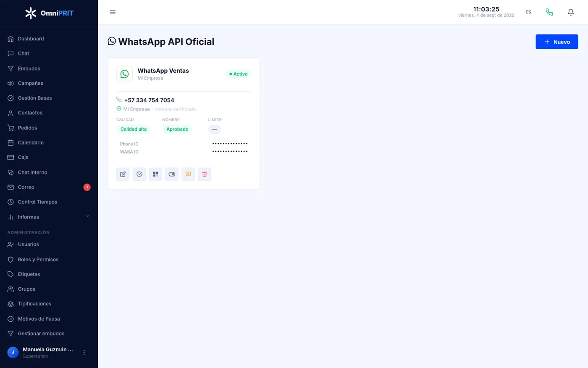
Task: Click phone number +57 334 754 7054
Action: [x=149, y=100]
